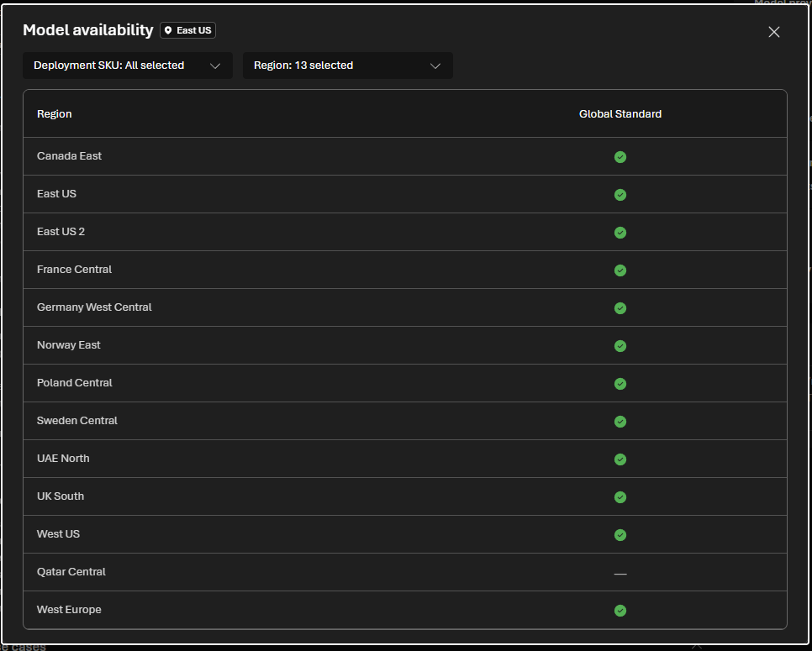This screenshot has width=812, height=651.
Task: Click the location pin icon beside East US
Action: [x=168, y=30]
